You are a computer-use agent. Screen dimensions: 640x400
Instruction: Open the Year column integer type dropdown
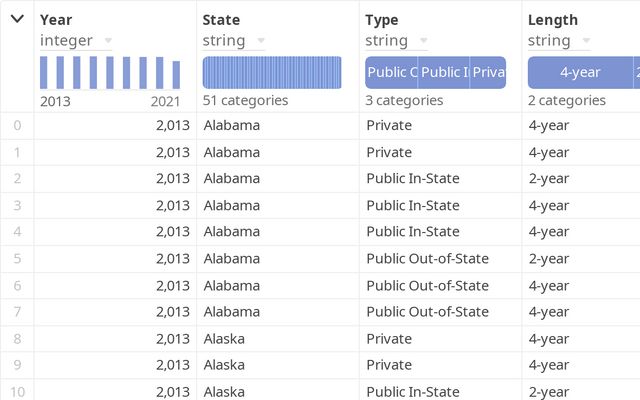(108, 41)
